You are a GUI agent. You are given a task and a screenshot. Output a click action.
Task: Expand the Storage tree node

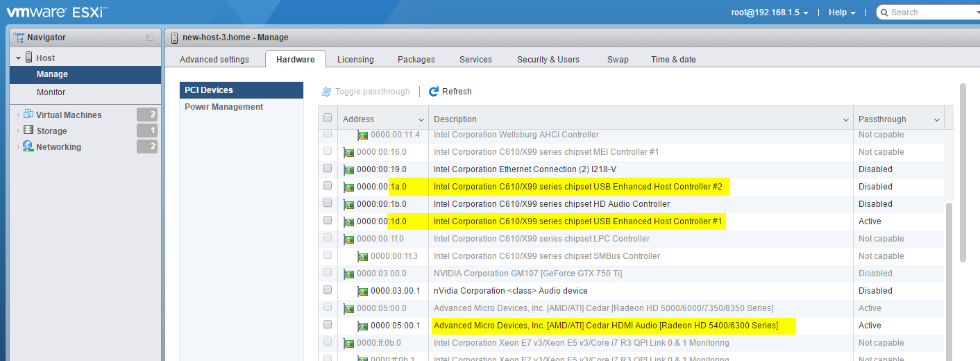click(x=18, y=131)
